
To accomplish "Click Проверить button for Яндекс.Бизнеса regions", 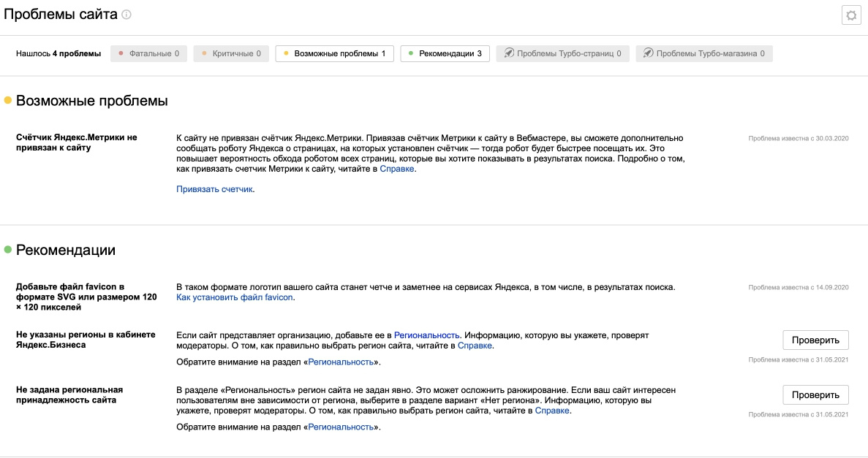I will tap(815, 340).
